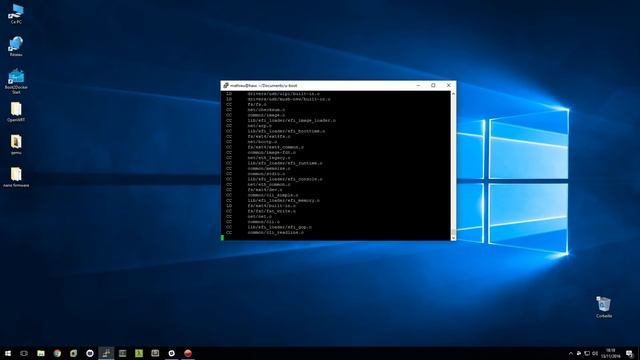
Task: Click the terminal scrollbar up arrow
Action: point(453,94)
